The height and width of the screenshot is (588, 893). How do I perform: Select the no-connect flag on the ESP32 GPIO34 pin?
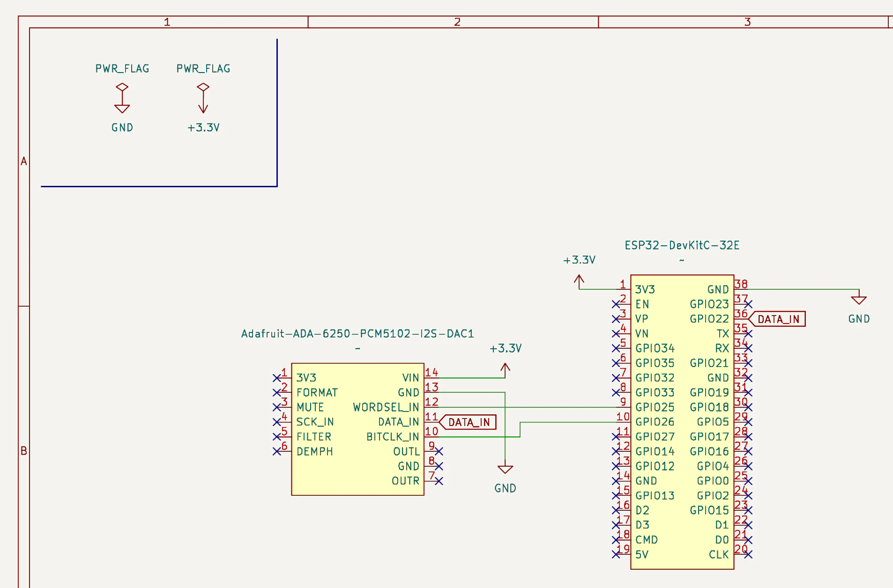click(x=616, y=348)
